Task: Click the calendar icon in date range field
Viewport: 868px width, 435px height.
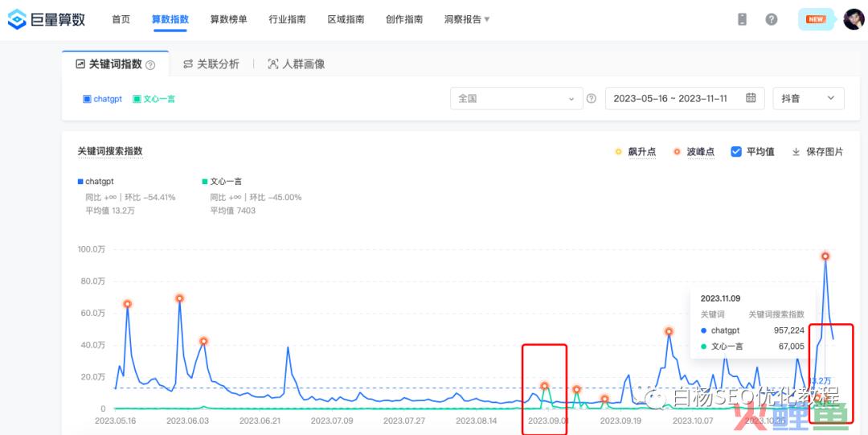Action: point(751,98)
